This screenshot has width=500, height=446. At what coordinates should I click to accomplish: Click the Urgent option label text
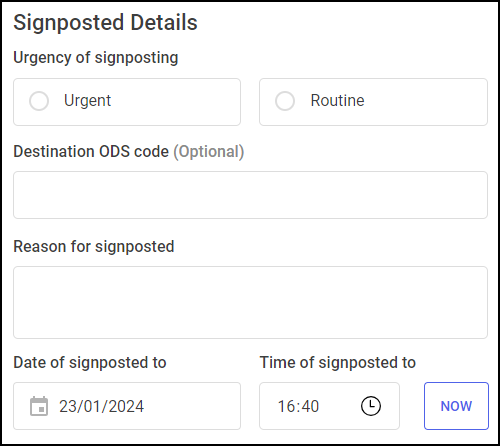point(87,101)
